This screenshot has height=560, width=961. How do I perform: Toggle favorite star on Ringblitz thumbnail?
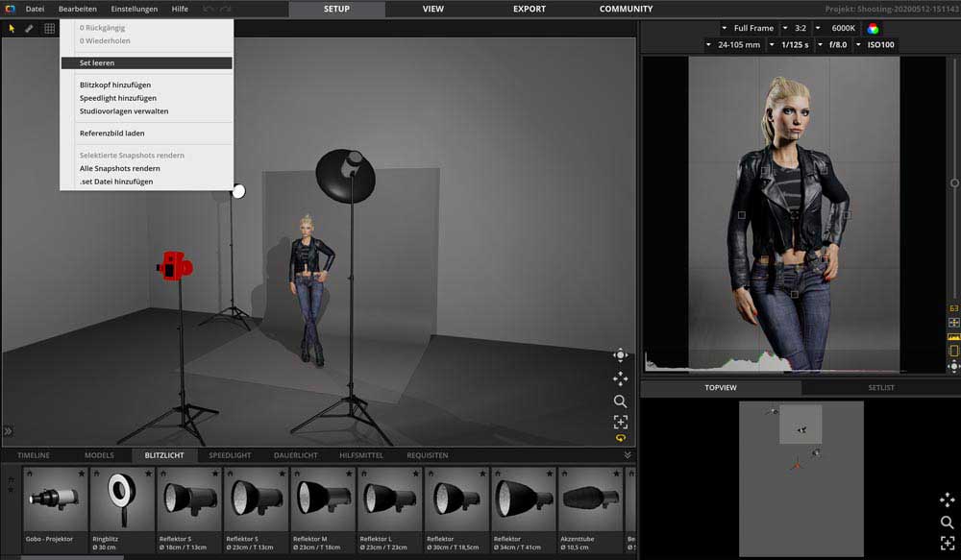pyautogui.click(x=148, y=474)
